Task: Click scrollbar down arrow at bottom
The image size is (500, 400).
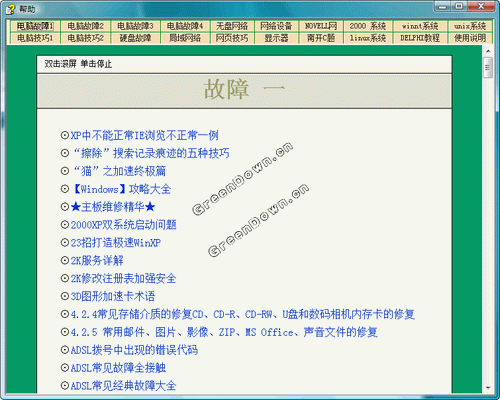Action: (x=488, y=388)
